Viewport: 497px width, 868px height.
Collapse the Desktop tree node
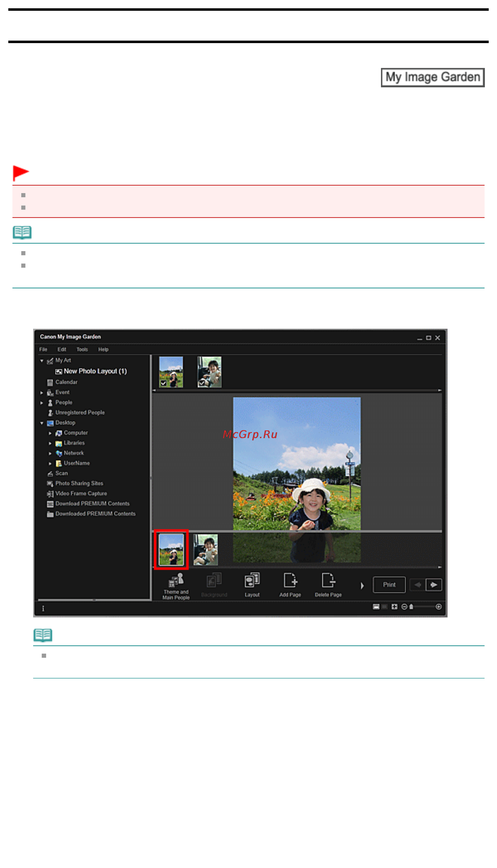click(x=42, y=423)
